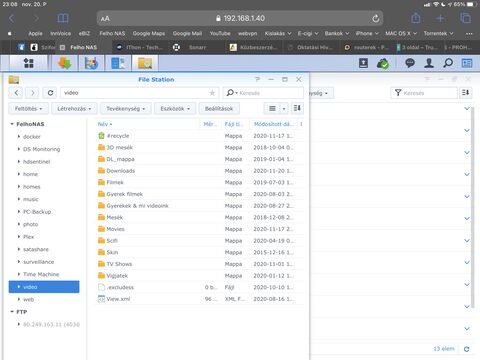The height and width of the screenshot is (360, 480).
Task: Switch to the Sonarr Safari tab
Action: [x=197, y=47]
